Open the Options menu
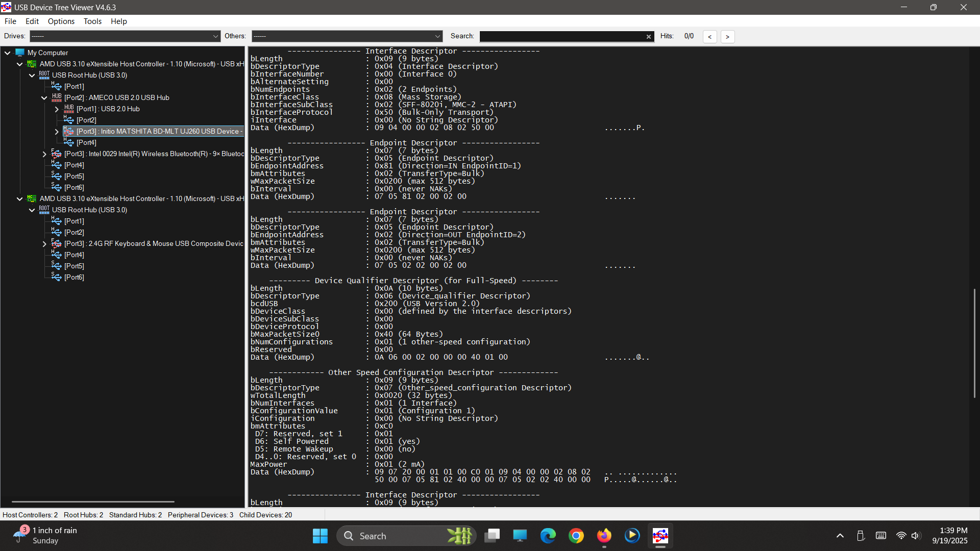 point(61,21)
